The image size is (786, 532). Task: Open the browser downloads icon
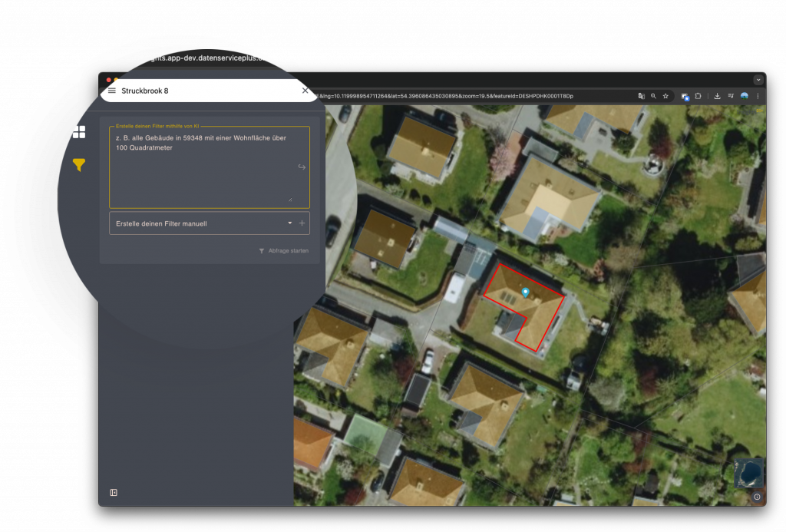[717, 96]
